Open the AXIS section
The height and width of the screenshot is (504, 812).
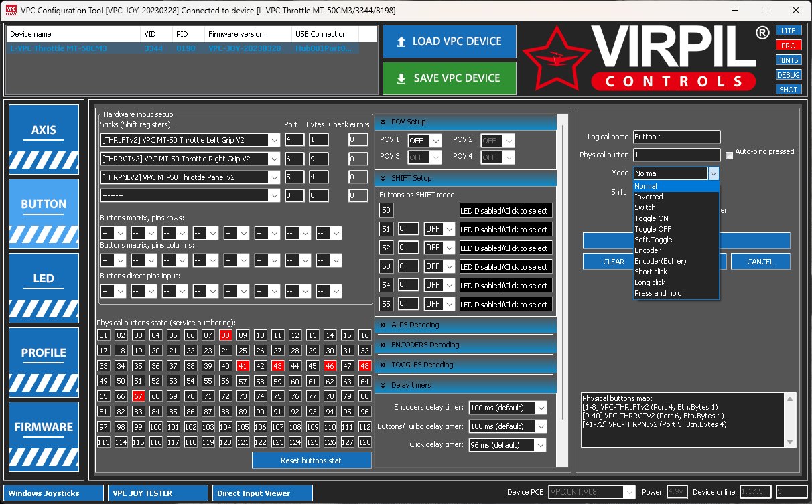click(44, 140)
